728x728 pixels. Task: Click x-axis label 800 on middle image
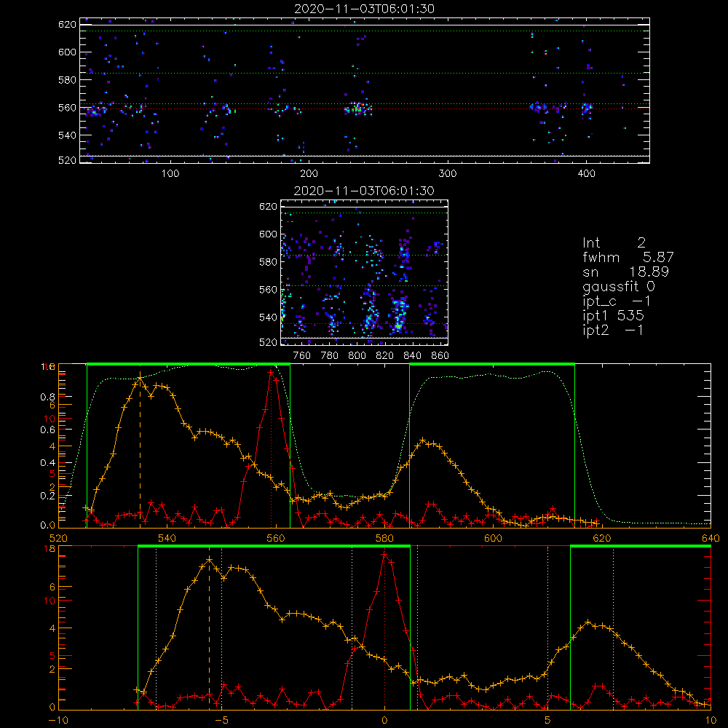357,356
